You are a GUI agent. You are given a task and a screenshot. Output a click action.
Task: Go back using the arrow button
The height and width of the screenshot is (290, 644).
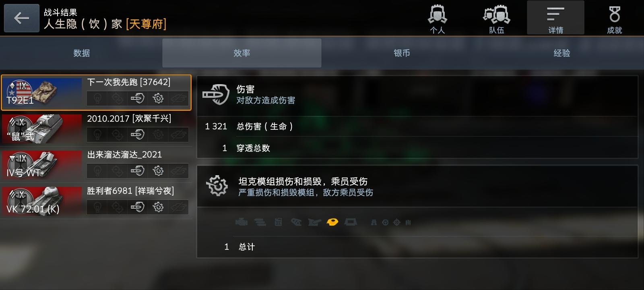pos(22,18)
